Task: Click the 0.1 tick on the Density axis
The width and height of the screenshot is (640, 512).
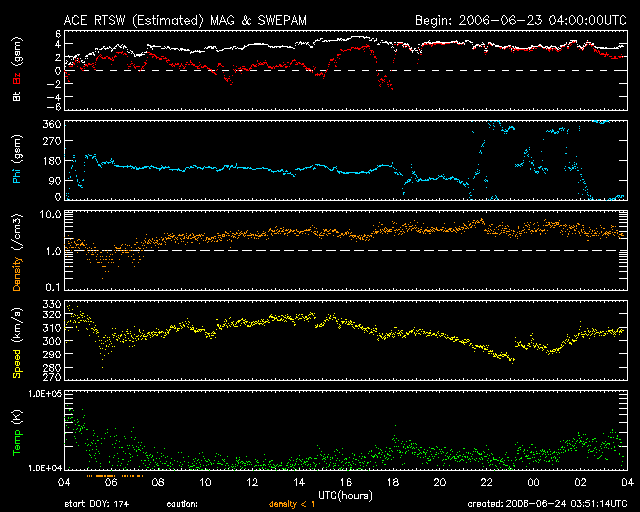Action: coord(53,287)
